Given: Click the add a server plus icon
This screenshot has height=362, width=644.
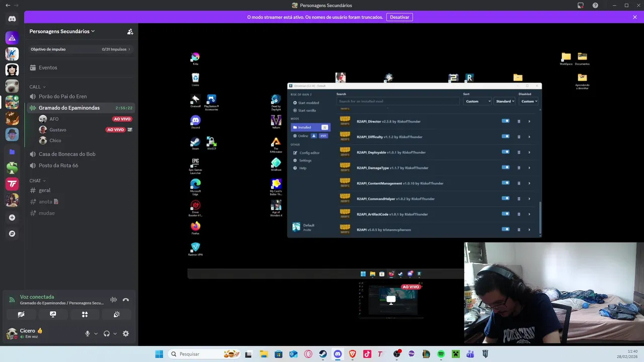Looking at the screenshot, I should click(12, 218).
